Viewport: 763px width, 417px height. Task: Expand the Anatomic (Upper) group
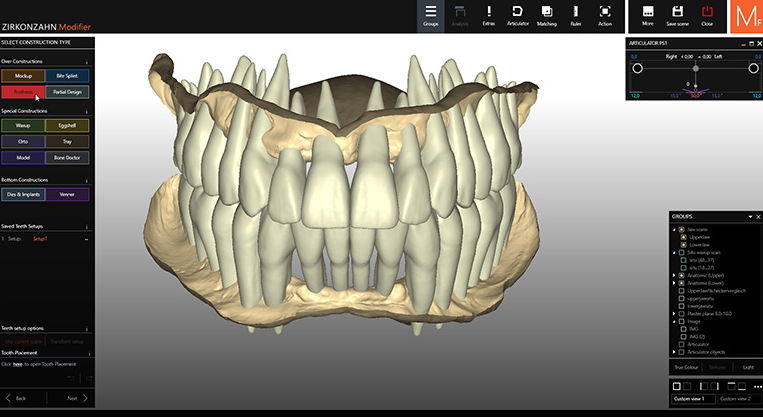click(x=672, y=275)
